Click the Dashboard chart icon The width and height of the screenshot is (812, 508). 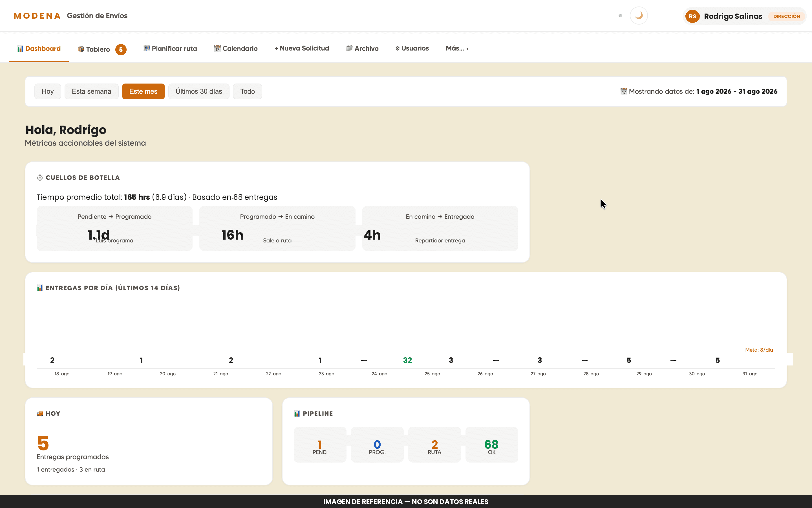click(x=20, y=48)
